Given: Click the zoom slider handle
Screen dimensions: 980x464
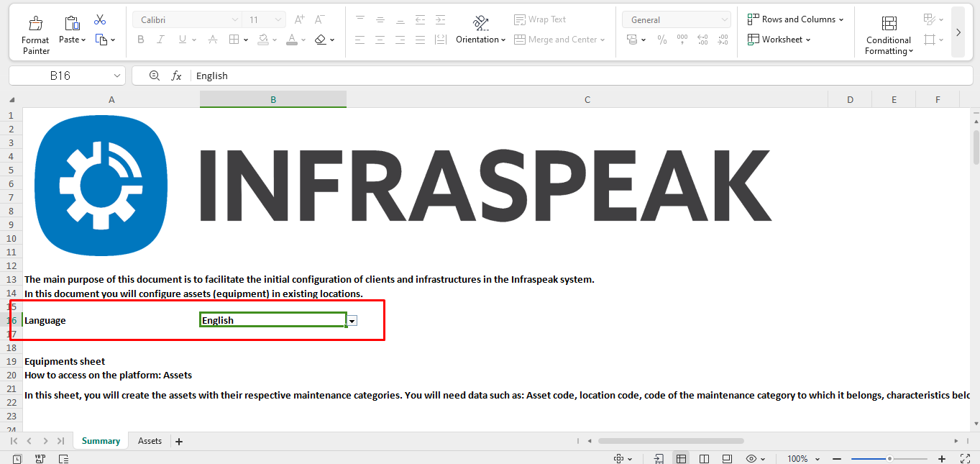Looking at the screenshot, I should tap(889, 459).
